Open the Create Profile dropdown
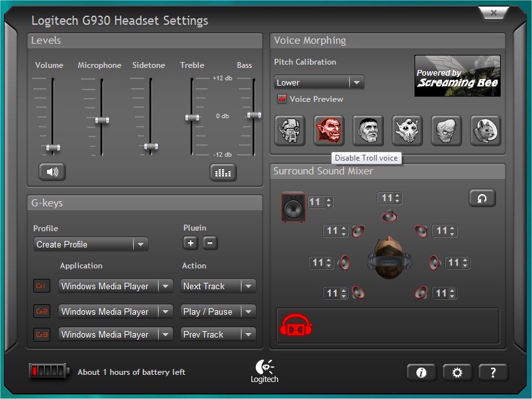This screenshot has width=532, height=399. [x=91, y=244]
